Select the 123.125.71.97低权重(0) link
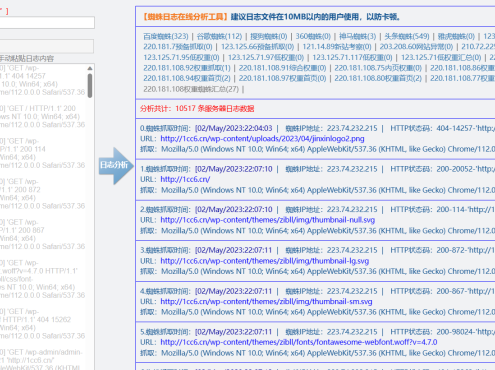The image size is (495, 370). coord(266,57)
